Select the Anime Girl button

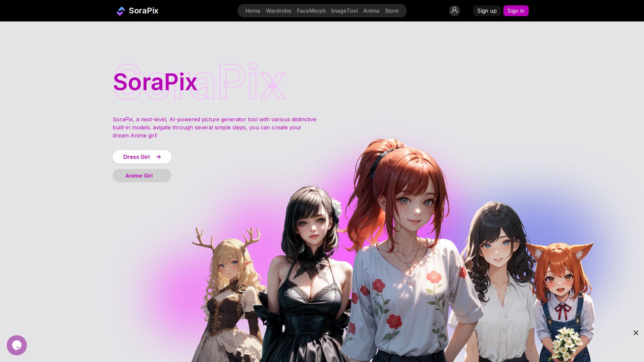pos(139,176)
